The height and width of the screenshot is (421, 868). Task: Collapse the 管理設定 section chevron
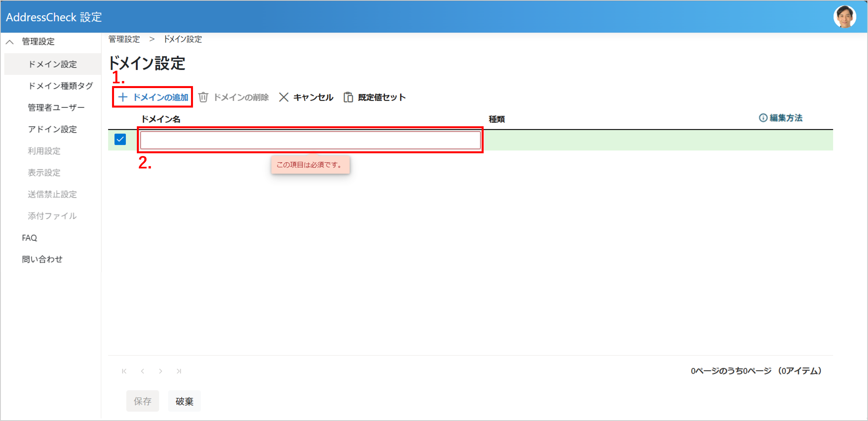(x=10, y=42)
